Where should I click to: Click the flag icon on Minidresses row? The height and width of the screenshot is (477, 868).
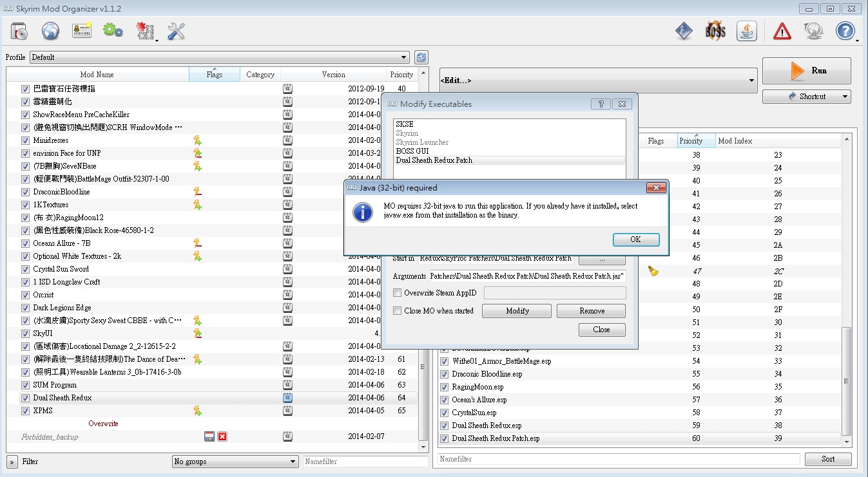[x=198, y=140]
